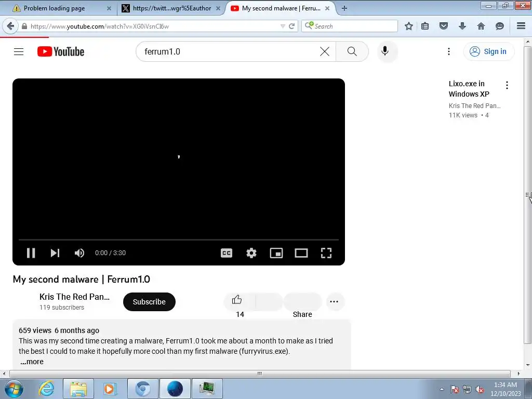Reload the page with the refresh icon
This screenshot has height=399, width=532.
click(291, 26)
